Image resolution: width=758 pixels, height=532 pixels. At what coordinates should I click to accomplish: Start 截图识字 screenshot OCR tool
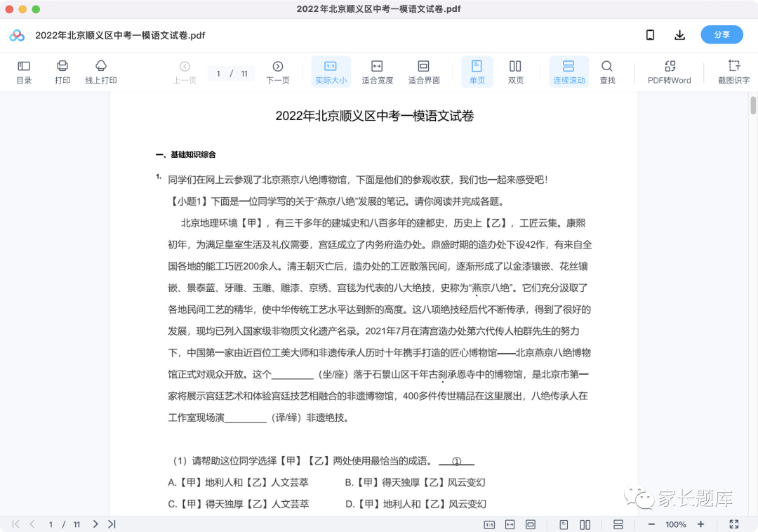click(x=733, y=72)
